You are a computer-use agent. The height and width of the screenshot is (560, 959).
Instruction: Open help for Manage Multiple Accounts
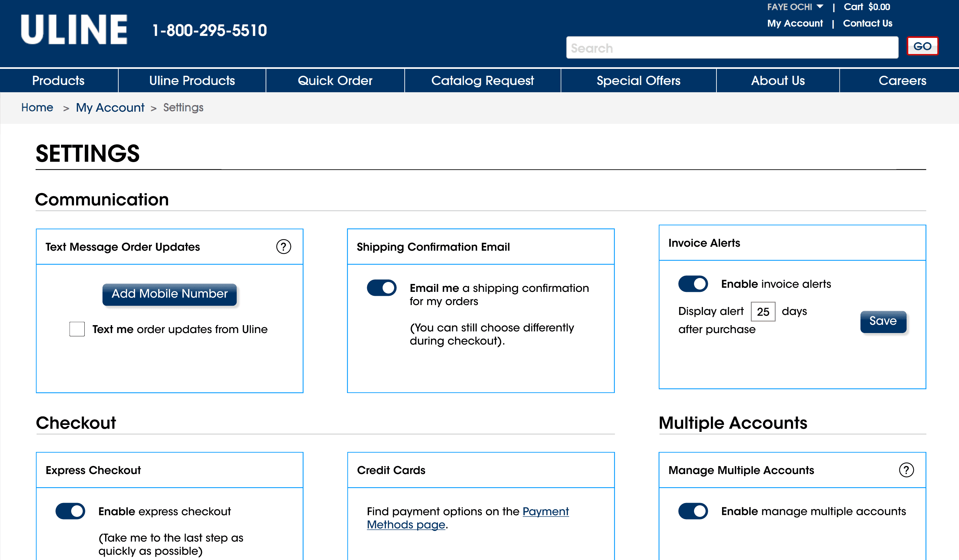point(906,470)
